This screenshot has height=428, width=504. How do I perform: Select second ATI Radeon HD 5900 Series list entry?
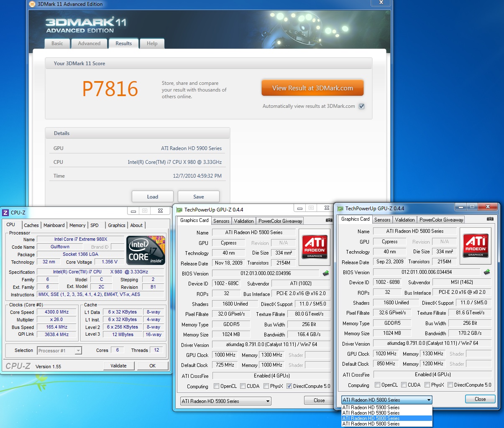click(x=387, y=413)
